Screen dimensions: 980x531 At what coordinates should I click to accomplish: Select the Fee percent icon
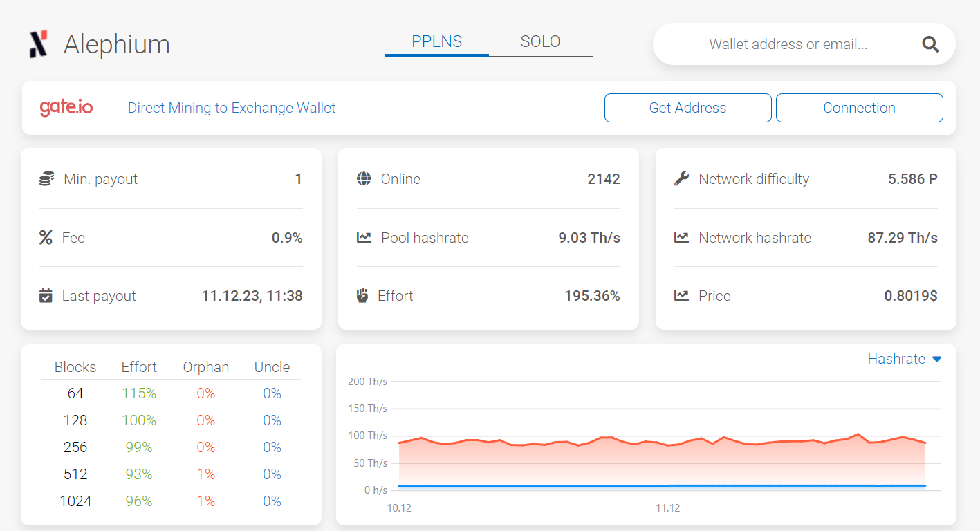click(46, 237)
